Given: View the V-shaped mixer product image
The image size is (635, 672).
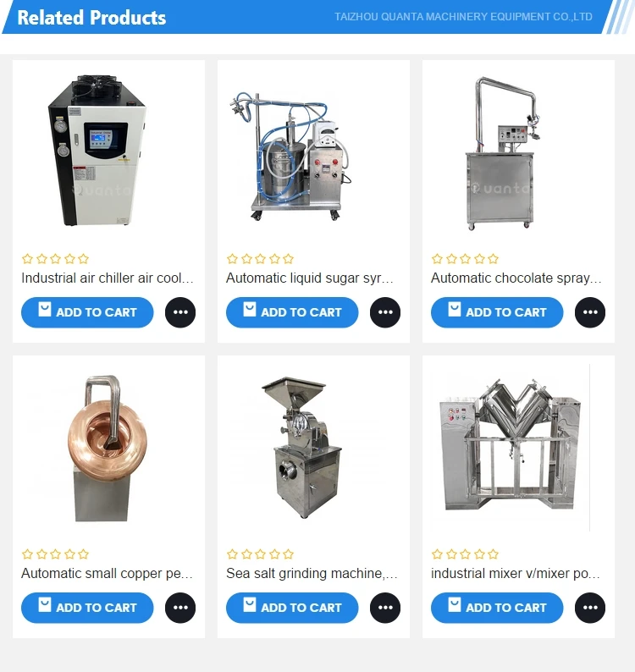Looking at the screenshot, I should (511, 449).
